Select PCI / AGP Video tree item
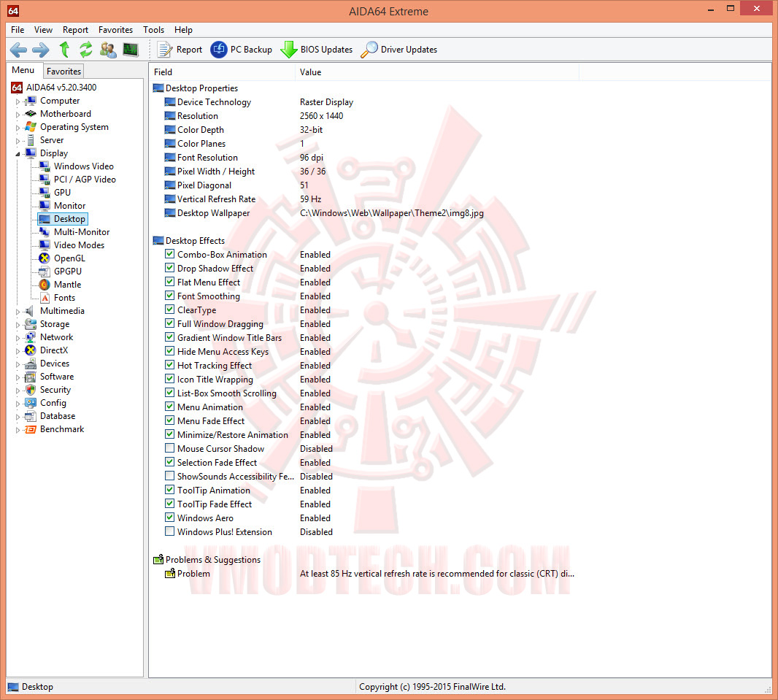Screen dimensions: 778x700 click(x=85, y=179)
